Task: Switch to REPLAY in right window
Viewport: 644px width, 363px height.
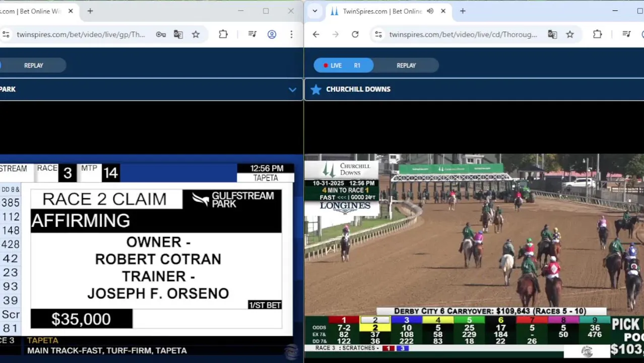Action: click(x=406, y=66)
